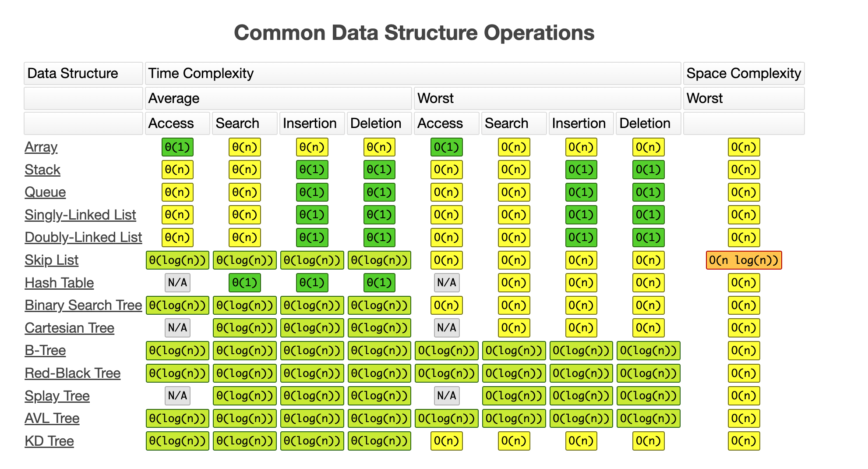This screenshot has height=469, width=868.
Task: Open the Cartesian Tree link
Action: [69, 328]
